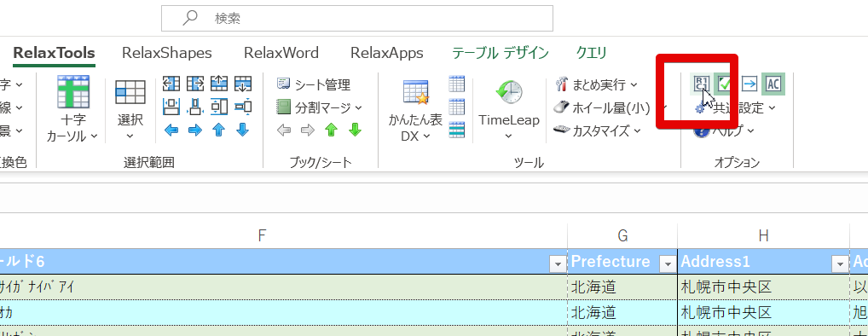The width and height of the screenshot is (868, 336).
Task: Open the かんたん表 DX dropdown arrow
Action: [x=425, y=136]
